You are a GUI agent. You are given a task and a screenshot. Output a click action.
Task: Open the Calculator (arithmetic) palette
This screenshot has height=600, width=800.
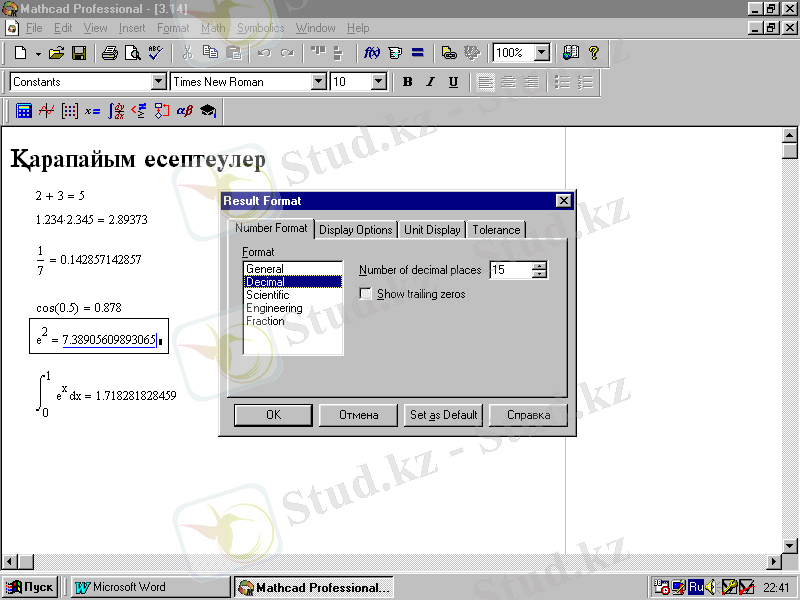tap(23, 111)
